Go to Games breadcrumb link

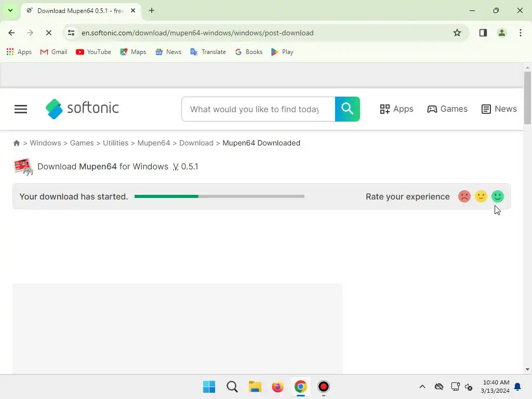pyautogui.click(x=82, y=143)
